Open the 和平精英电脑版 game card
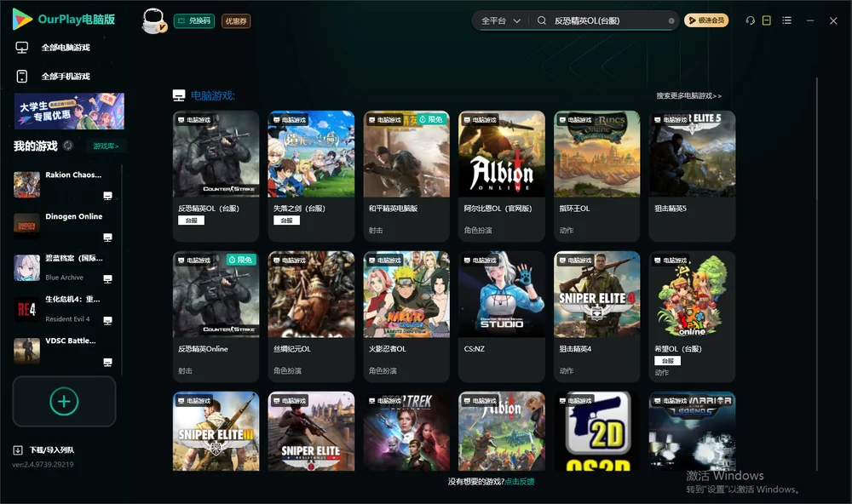The image size is (852, 504). 406,176
